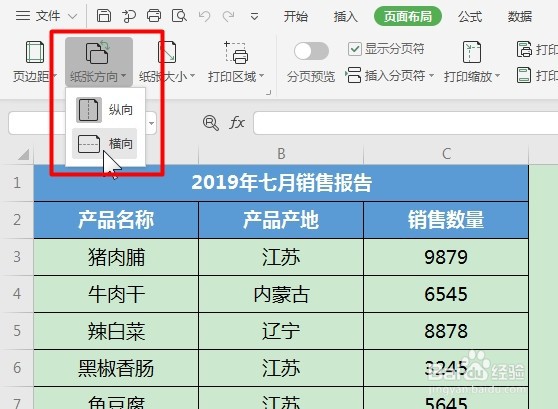Click the cell 内蒙古
This screenshot has height=409, width=558.
[x=281, y=294]
